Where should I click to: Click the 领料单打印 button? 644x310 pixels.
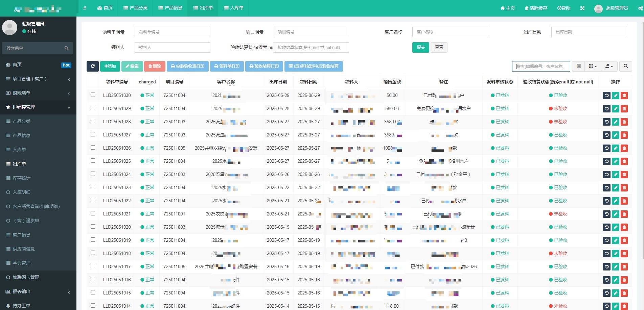tap(227, 66)
